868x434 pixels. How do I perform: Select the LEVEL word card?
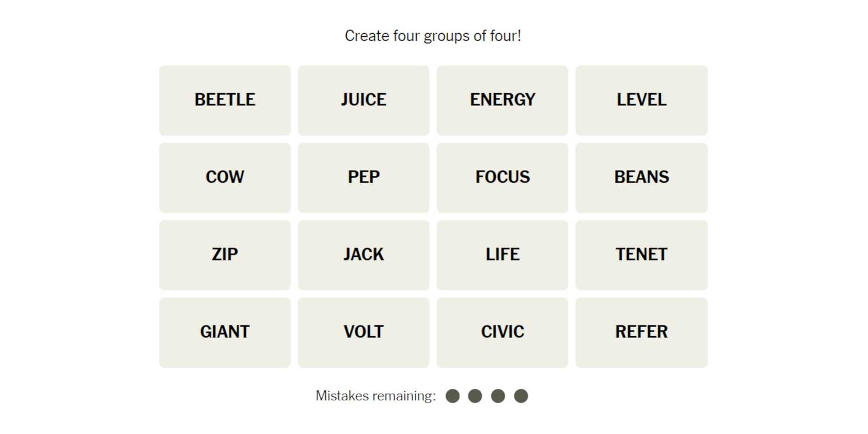(x=641, y=100)
